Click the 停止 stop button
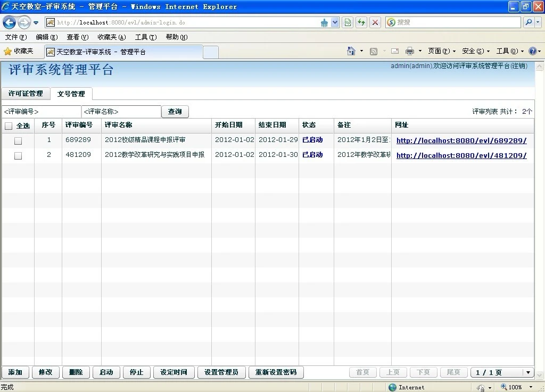Screen dimensions: 545x392 coord(137,372)
